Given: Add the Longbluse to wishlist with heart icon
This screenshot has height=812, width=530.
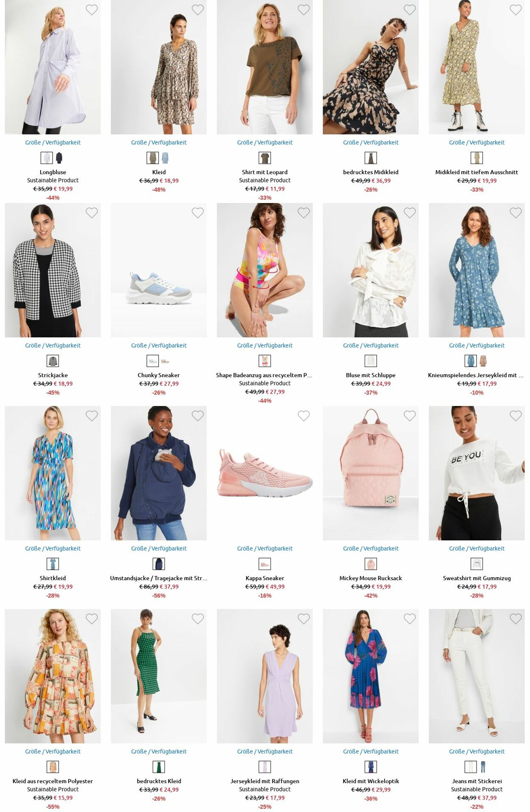Looking at the screenshot, I should [x=92, y=10].
